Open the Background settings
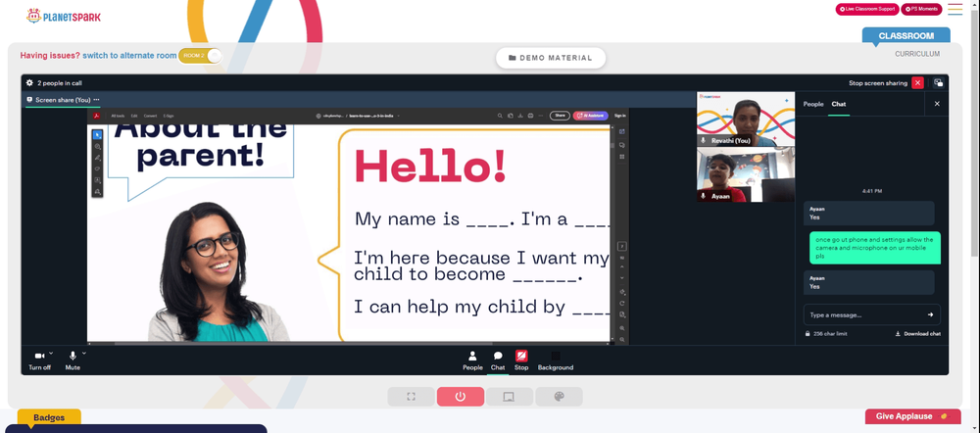980x433 pixels. click(x=555, y=361)
